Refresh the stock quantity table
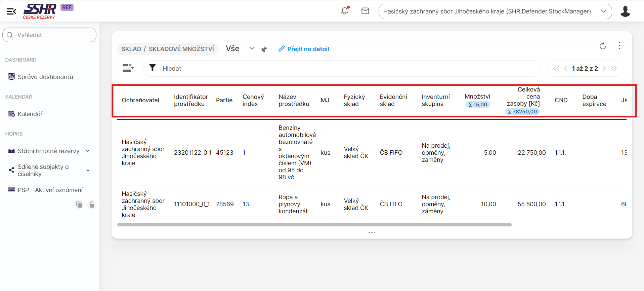 603,46
